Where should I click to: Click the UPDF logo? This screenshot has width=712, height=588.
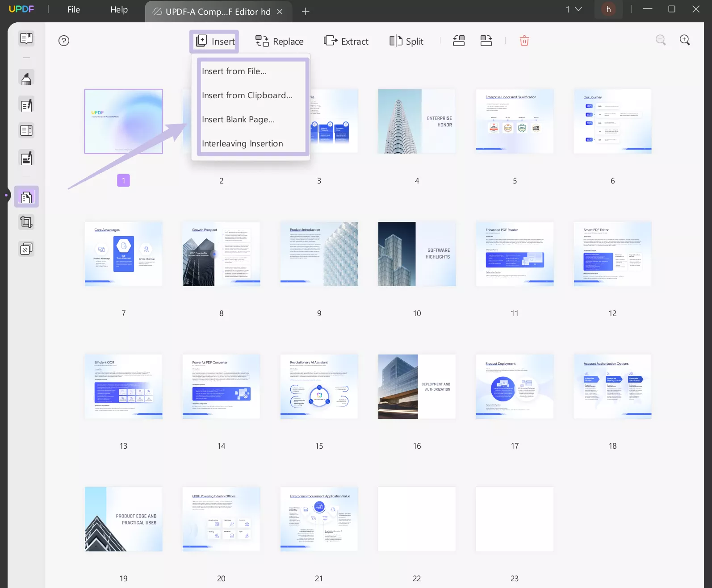coord(21,9)
